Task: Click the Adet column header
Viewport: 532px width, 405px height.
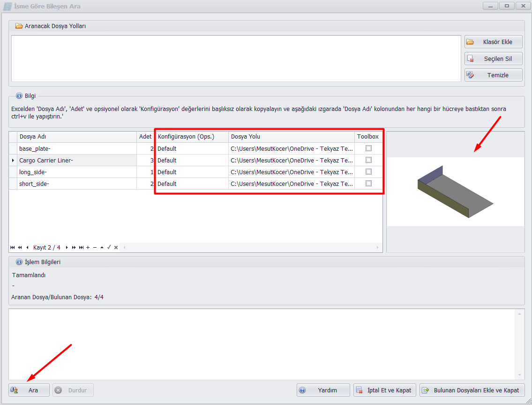Action: click(145, 137)
